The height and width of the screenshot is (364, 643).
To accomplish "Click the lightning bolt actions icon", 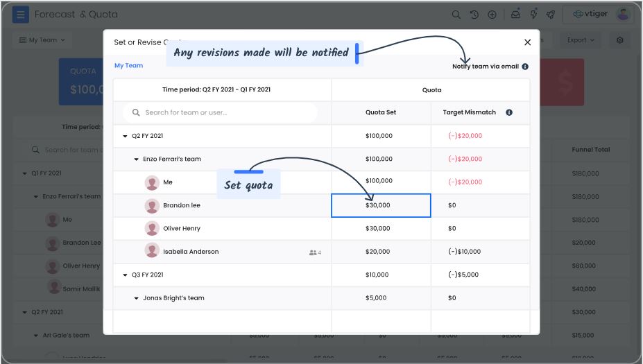I will point(533,15).
